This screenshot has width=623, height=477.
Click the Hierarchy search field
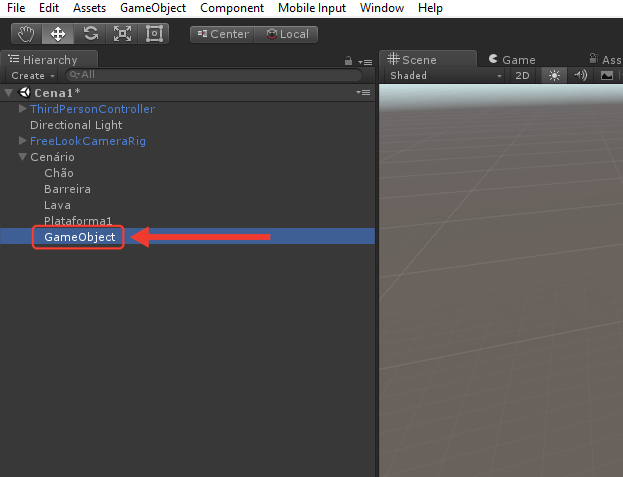point(214,75)
